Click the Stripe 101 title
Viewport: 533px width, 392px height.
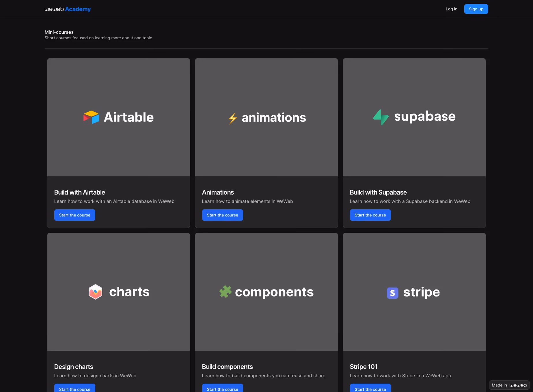pos(364,367)
